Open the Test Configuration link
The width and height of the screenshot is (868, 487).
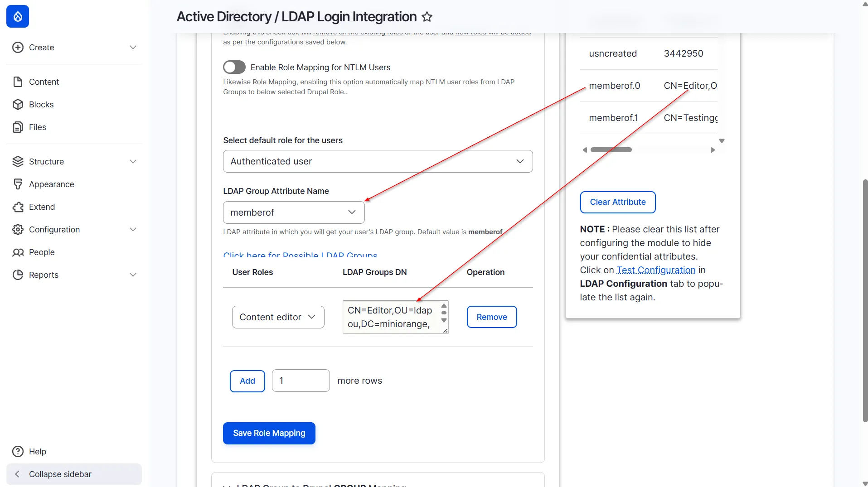pyautogui.click(x=656, y=270)
